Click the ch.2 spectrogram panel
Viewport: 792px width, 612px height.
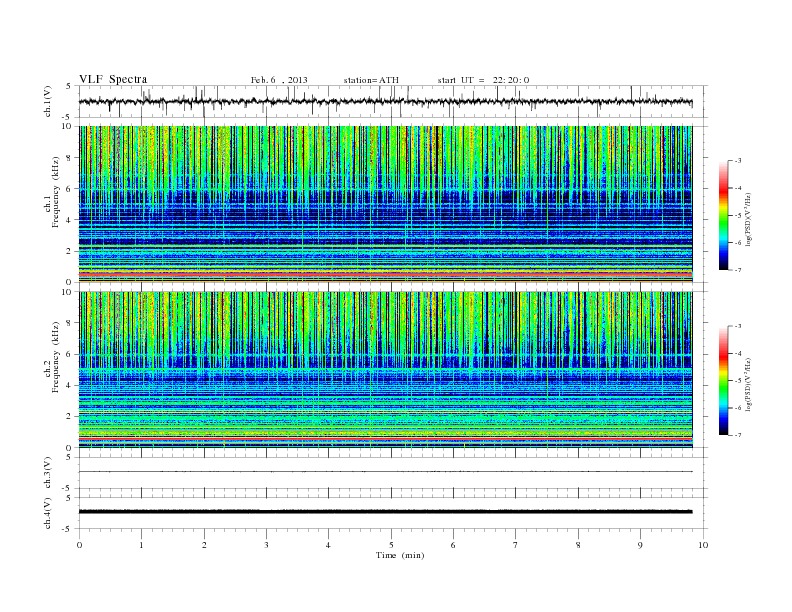point(385,369)
